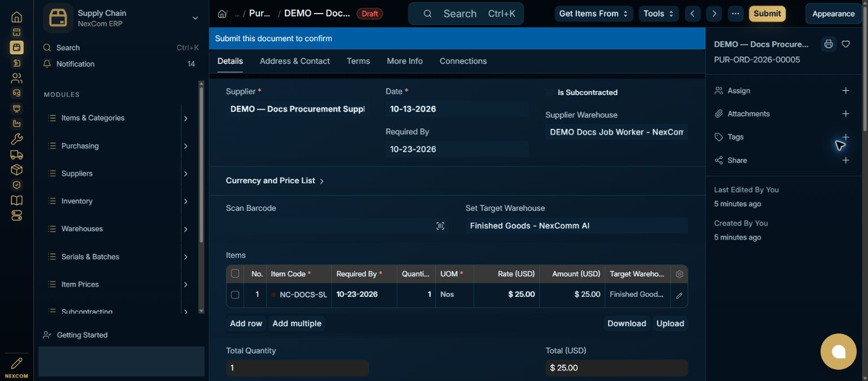Image resolution: width=868 pixels, height=381 pixels.
Task: Open the headset support rail icon
Action: tap(16, 93)
